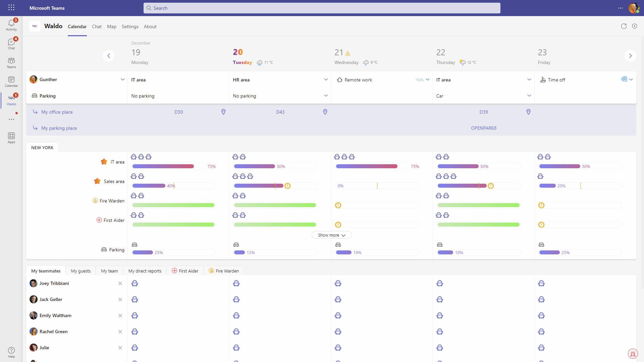Open Thursday Car parking dropdown

529,96
